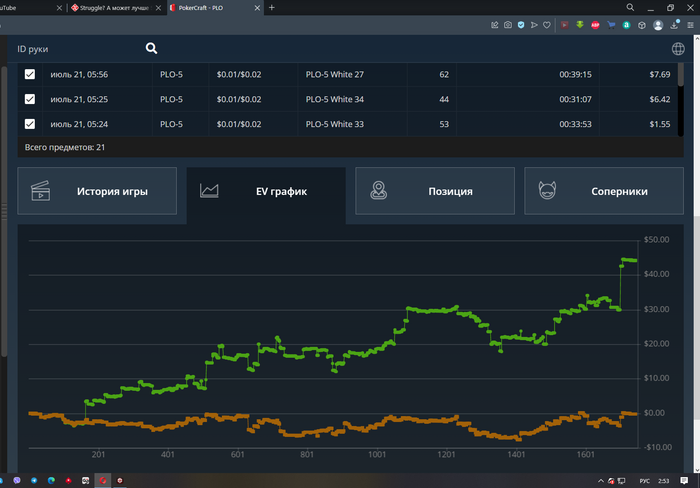Toggle checkbox for июль 21, 05:24 session
This screenshot has height=488, width=700.
click(x=30, y=124)
